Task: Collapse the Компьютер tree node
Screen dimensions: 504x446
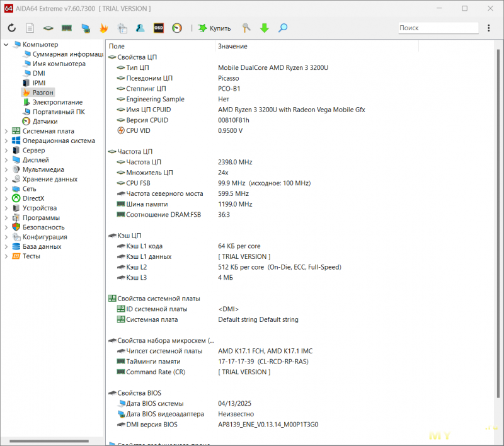Action: click(x=6, y=45)
